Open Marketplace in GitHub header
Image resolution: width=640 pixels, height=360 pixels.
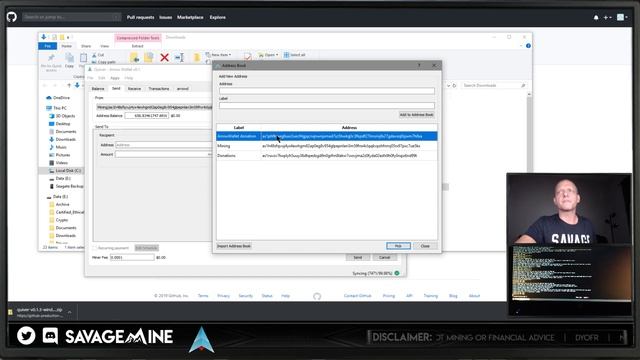coord(190,17)
